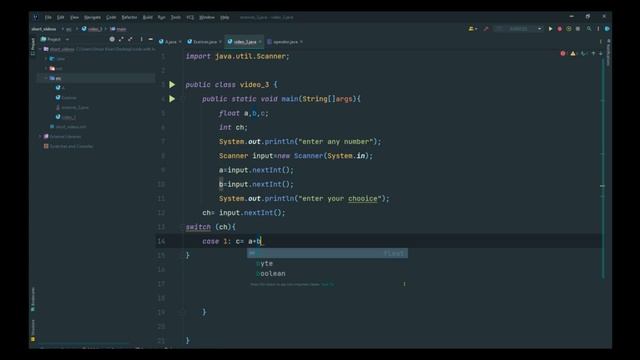Open the Edit menu

point(60,17)
